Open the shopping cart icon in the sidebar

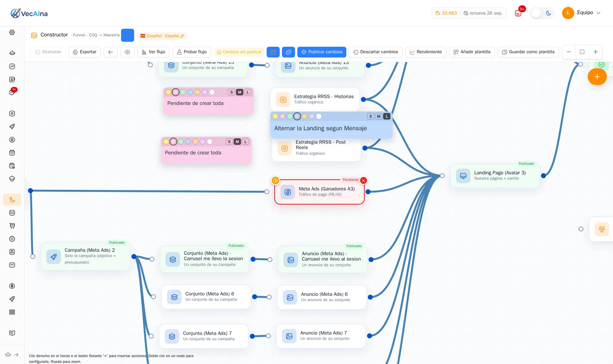pos(12,226)
